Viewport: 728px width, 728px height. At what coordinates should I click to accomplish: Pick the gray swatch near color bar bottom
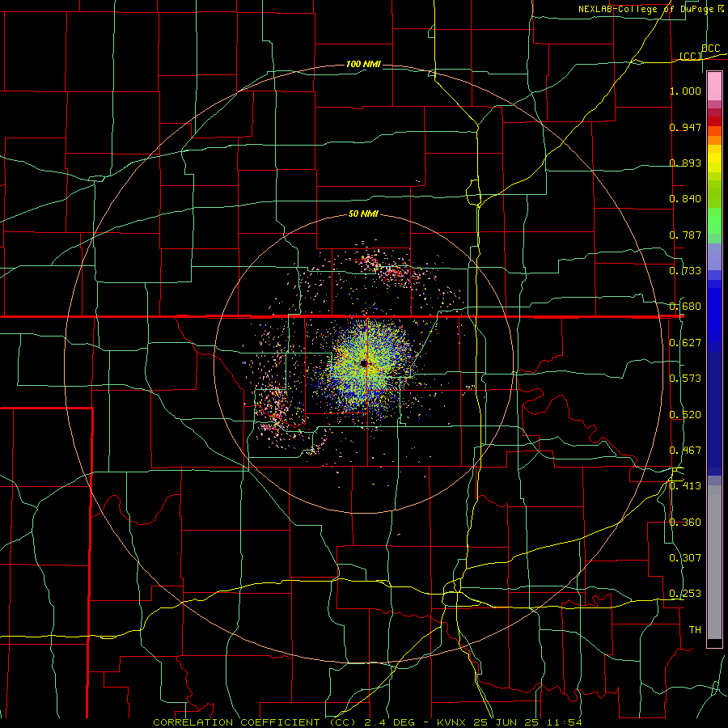(714, 566)
